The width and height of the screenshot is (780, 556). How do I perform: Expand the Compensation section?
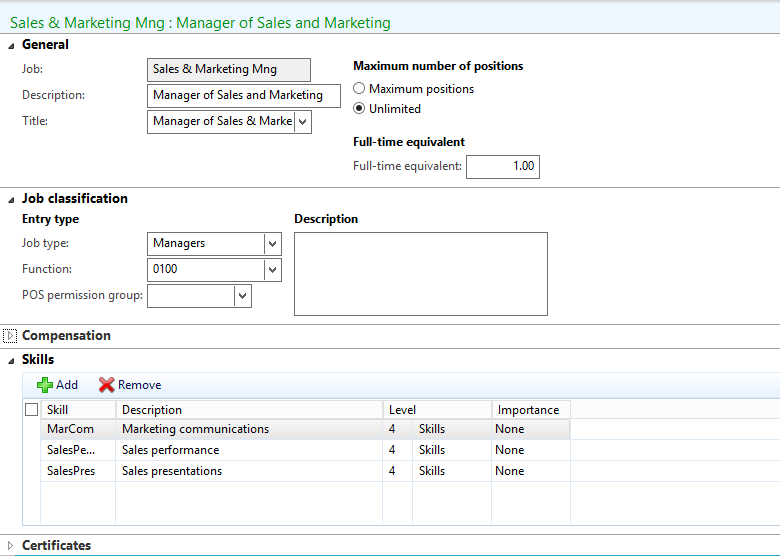11,336
